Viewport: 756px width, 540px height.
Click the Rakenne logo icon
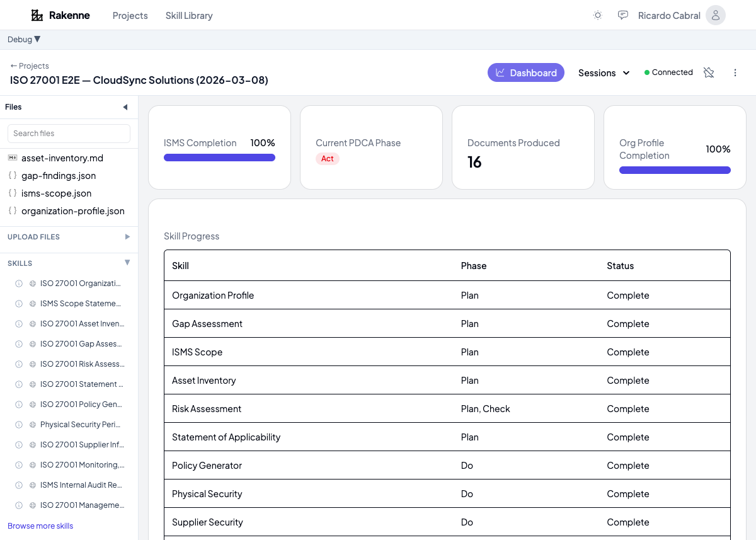(x=37, y=14)
